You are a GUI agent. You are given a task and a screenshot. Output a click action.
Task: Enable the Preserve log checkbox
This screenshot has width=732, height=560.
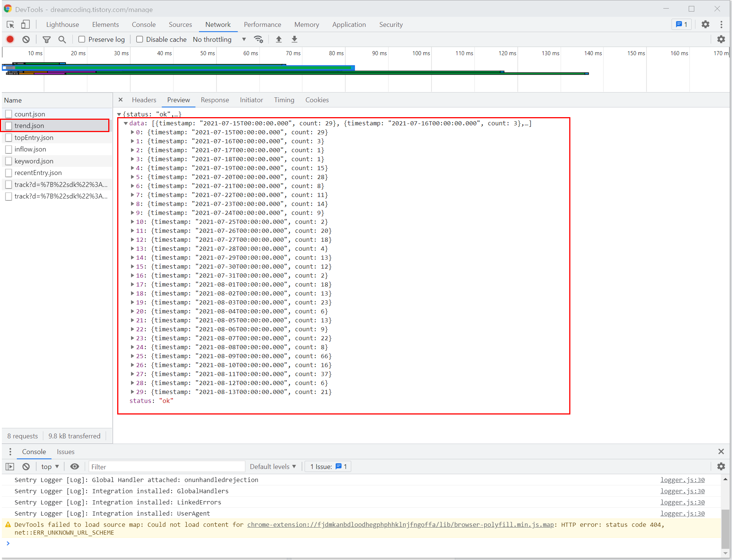(82, 39)
